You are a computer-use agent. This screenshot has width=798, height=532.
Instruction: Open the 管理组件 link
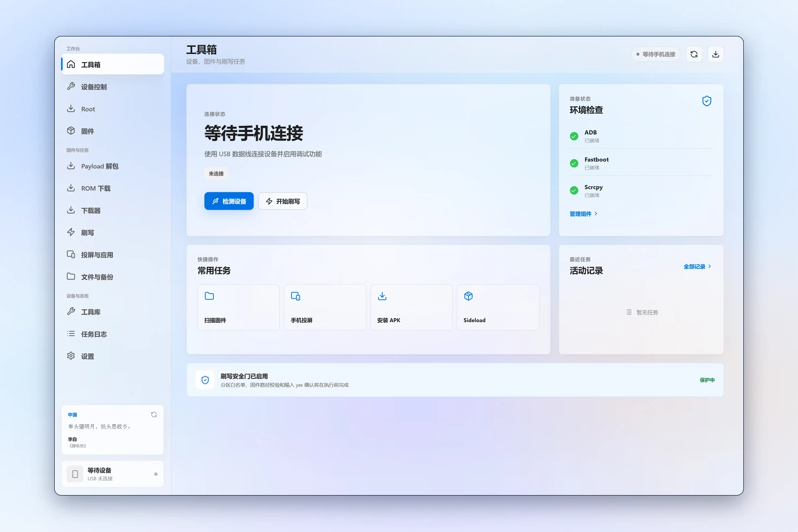pyautogui.click(x=584, y=214)
